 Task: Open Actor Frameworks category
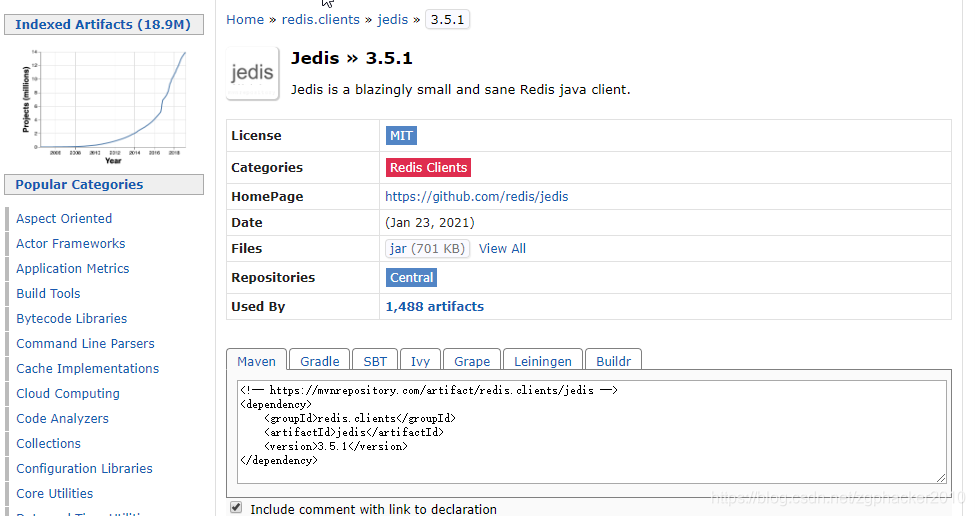70,244
